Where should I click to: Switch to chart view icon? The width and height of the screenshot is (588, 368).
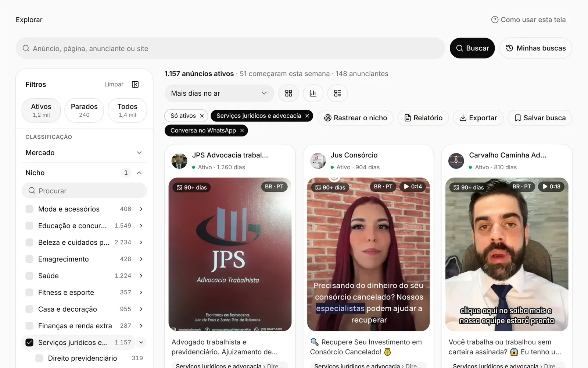(x=313, y=93)
